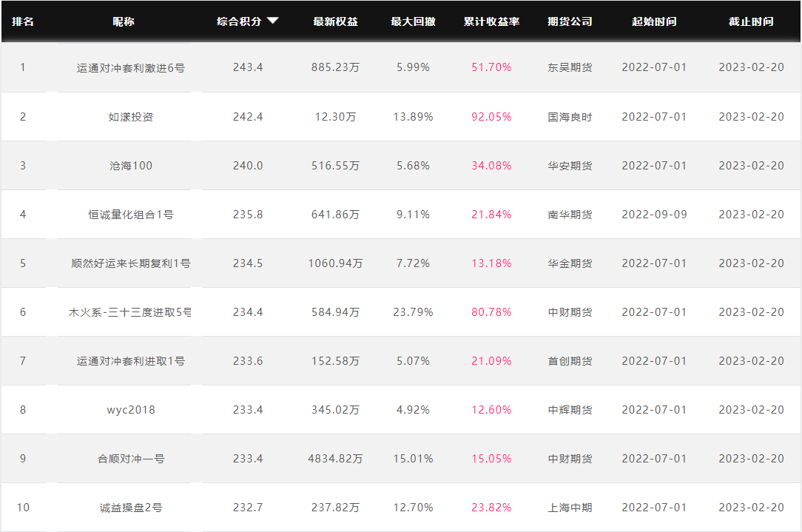Select equity value 345.02万

[x=336, y=410]
